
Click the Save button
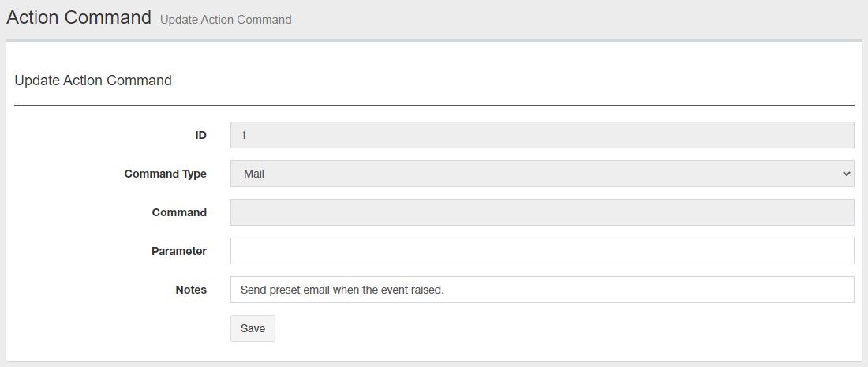pos(253,328)
